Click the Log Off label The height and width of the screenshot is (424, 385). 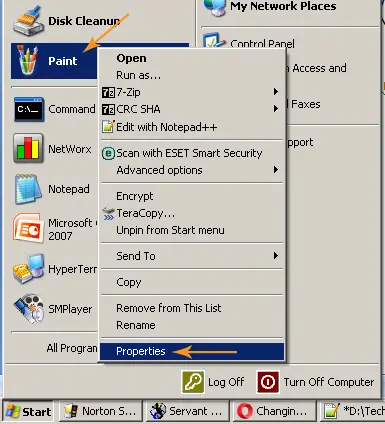pos(226,382)
